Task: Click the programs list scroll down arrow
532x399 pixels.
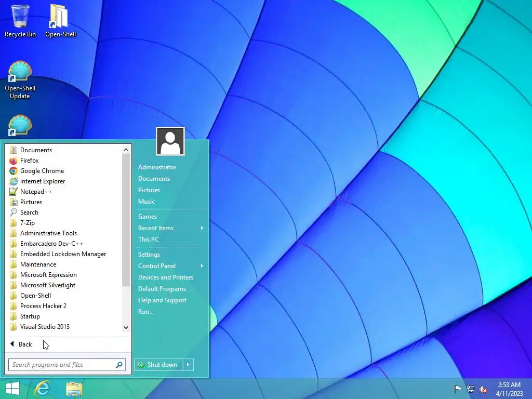Action: coord(126,327)
